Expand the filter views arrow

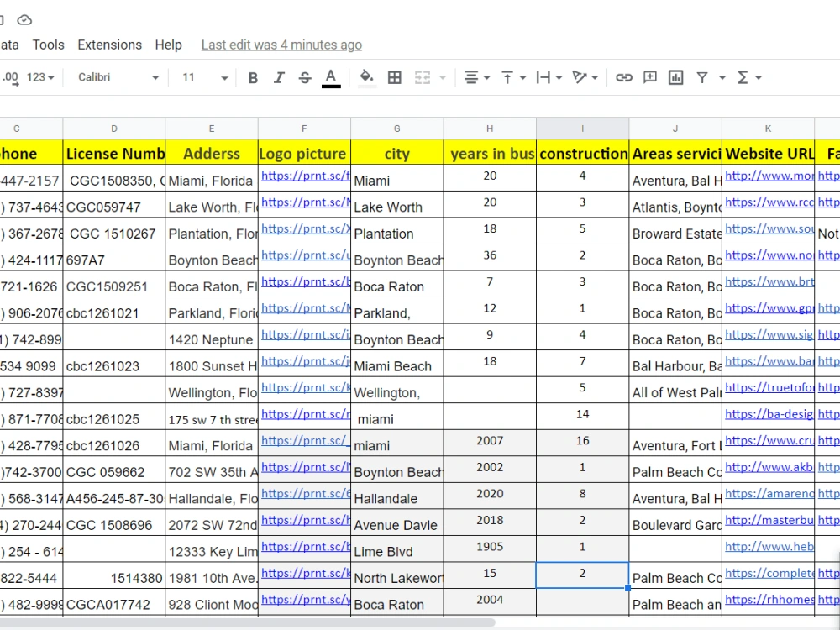(x=722, y=78)
